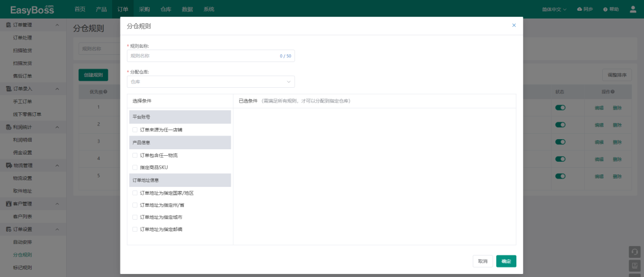Collapse the 客户管理 sidebar section
Viewport: 644px width, 277px height.
point(57,204)
